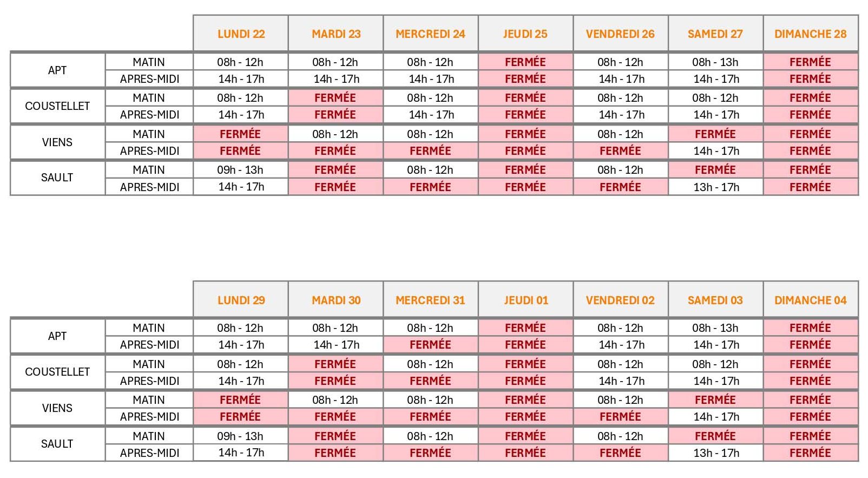Image resolution: width=868 pixels, height=478 pixels.
Task: Select APT afternoon FERMÉE cell under Mercredi 31
Action: [x=430, y=345]
